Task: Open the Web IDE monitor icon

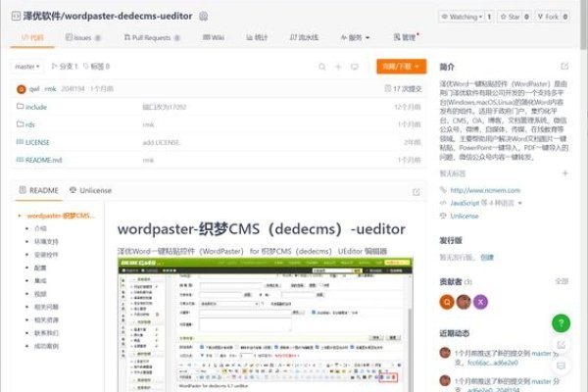Action: pyautogui.click(x=355, y=67)
